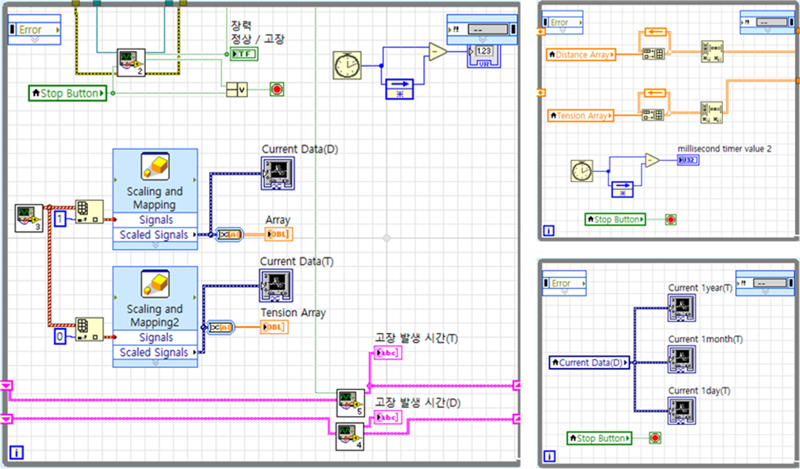800x469 pixels.
Task: Select the Current Data(D) local variable node
Action: click(588, 361)
